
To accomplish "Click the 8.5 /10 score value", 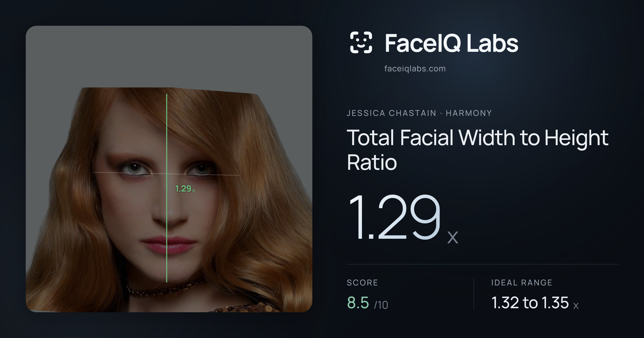I will point(367,303).
